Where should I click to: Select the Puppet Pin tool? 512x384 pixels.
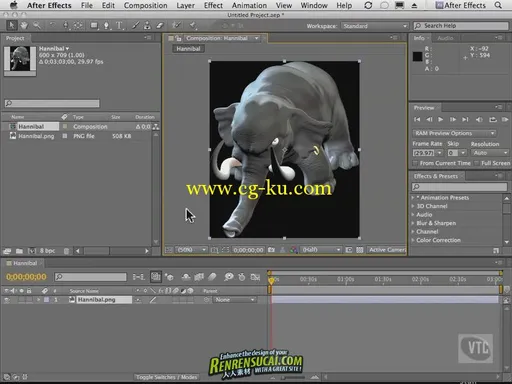pos(193,25)
